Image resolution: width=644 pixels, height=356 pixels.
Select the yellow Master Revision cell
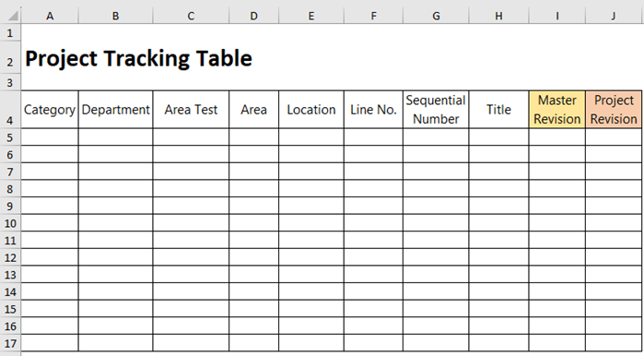tap(557, 110)
